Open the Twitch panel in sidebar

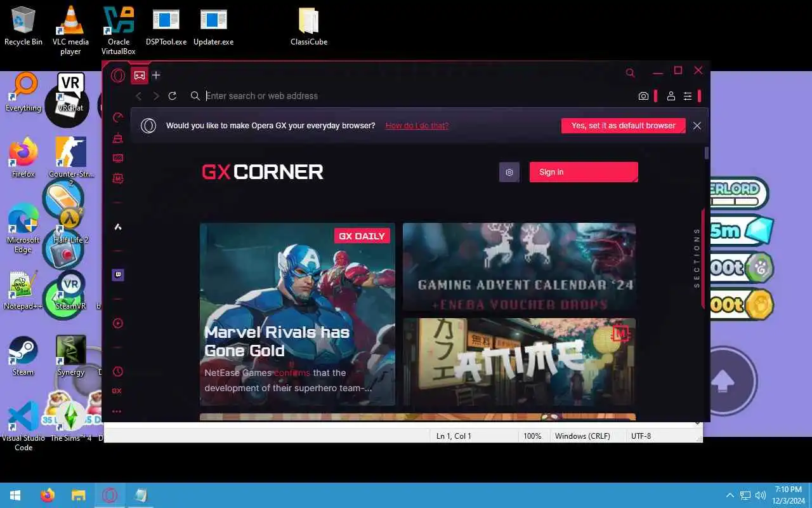click(117, 275)
